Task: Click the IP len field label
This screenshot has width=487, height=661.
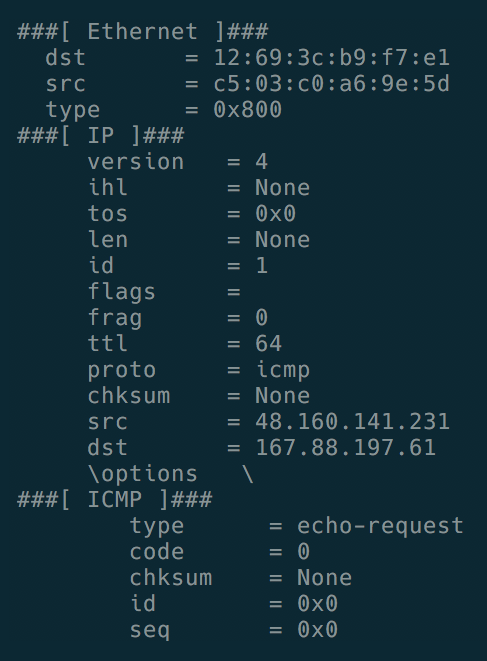Action: pyautogui.click(x=108, y=240)
